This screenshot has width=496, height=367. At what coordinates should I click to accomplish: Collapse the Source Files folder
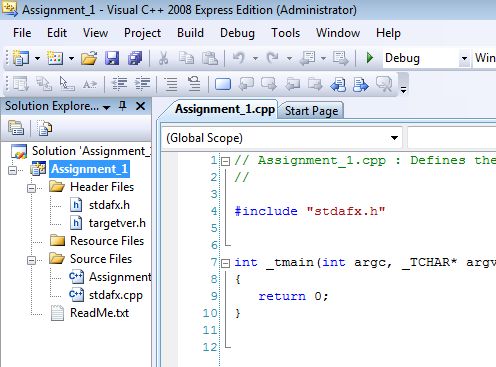pyautogui.click(x=31, y=260)
